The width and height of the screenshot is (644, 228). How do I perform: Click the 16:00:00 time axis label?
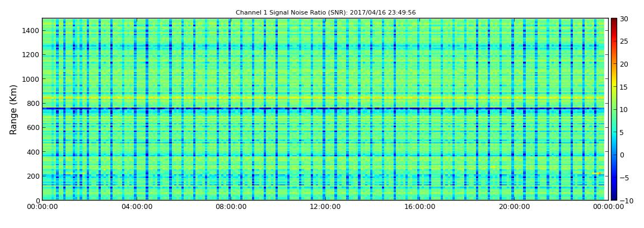pyautogui.click(x=420, y=207)
